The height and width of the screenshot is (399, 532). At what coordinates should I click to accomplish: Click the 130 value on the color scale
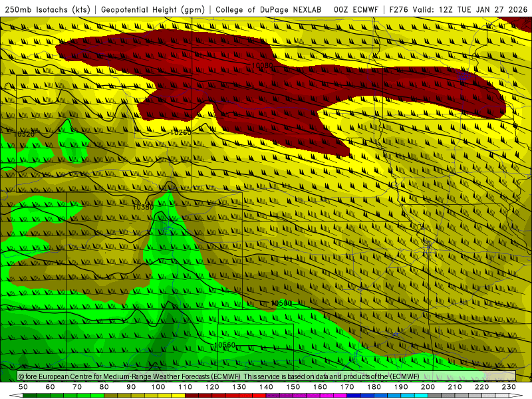tap(239, 387)
